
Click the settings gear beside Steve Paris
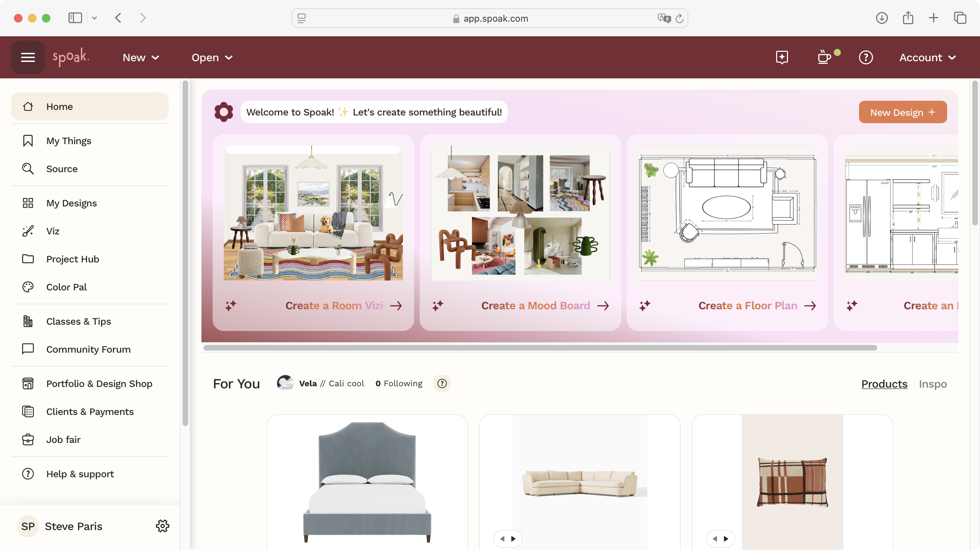162,526
